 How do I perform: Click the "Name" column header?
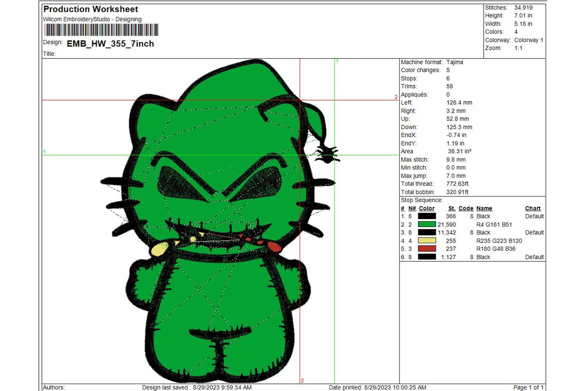pyautogui.click(x=484, y=208)
